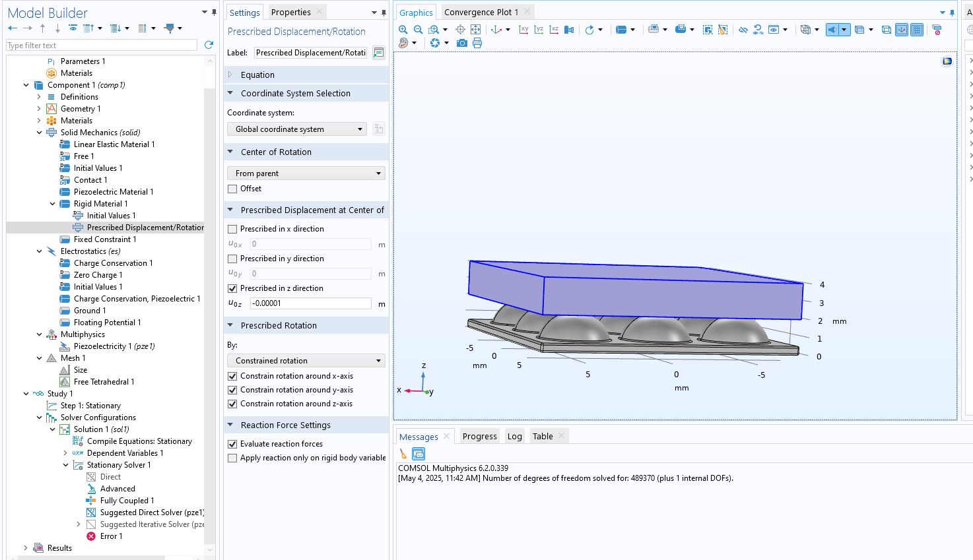973x560 pixels.
Task: Select the Error 1 node
Action: tap(110, 536)
